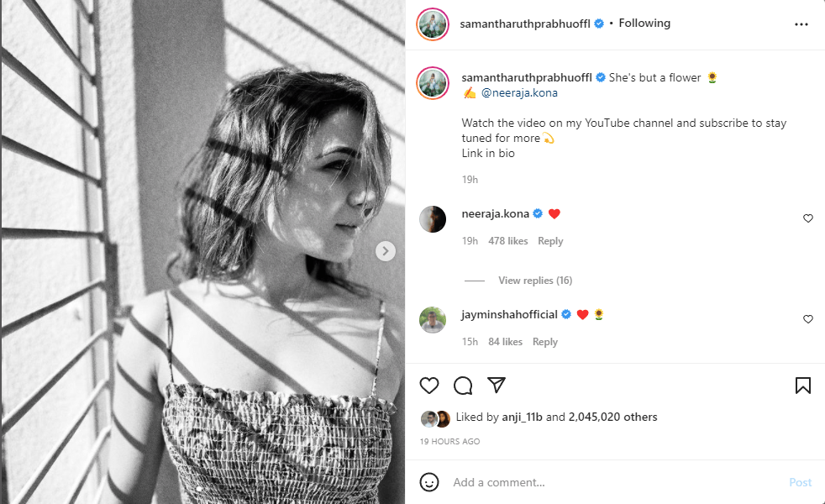Open comments via the speech bubble icon
The image size is (825, 504).
click(463, 386)
